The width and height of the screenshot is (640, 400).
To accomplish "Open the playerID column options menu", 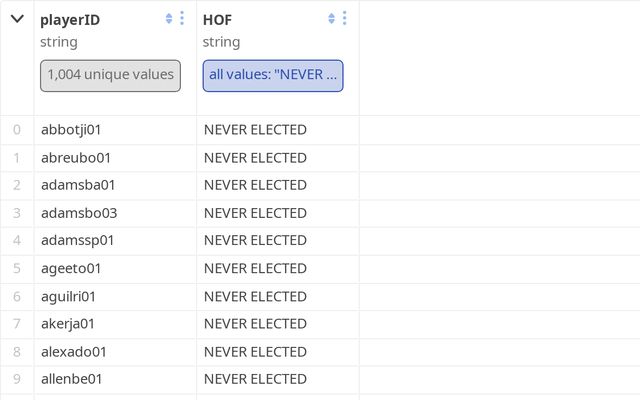I will click(182, 18).
